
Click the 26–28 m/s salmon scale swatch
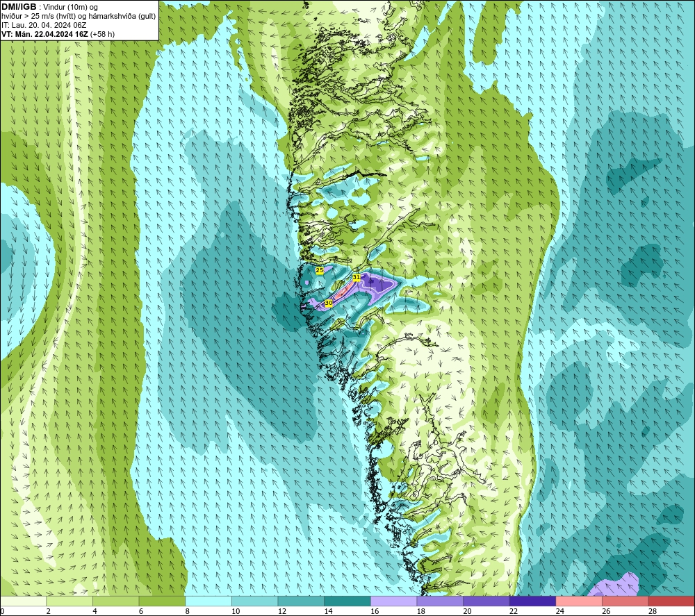point(625,601)
